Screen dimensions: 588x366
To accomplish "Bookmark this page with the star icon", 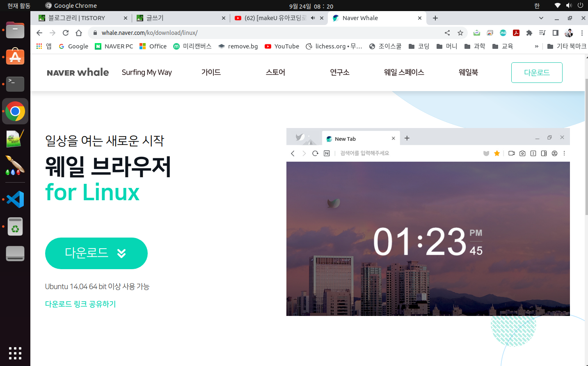I will 460,33.
